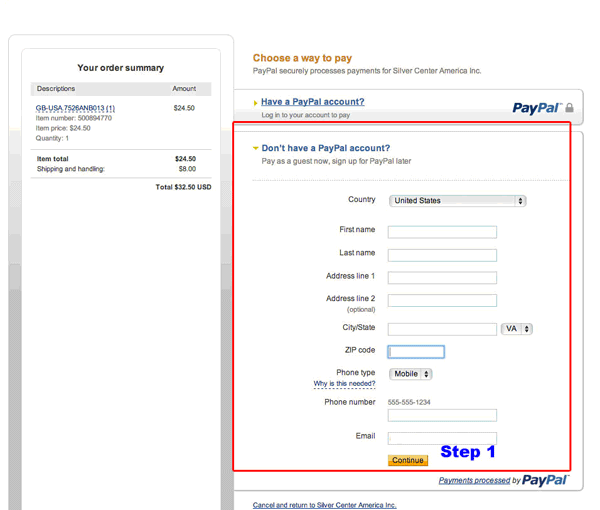Focus the Address line 2 optional field
The image size is (600, 510).
[x=442, y=300]
